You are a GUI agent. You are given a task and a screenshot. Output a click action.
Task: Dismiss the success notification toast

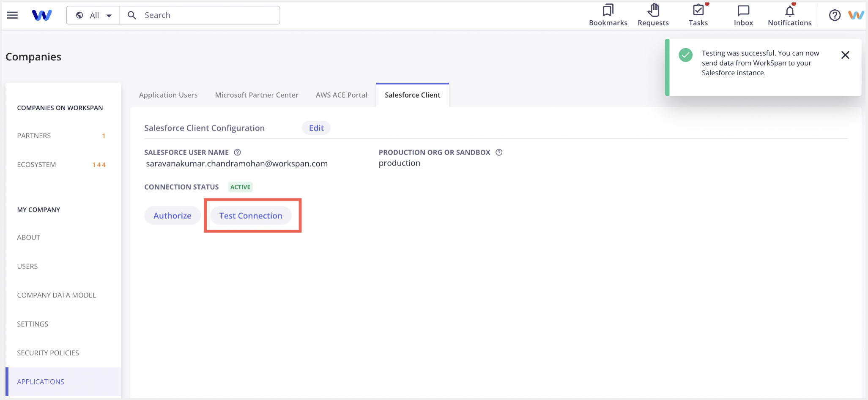[845, 55]
